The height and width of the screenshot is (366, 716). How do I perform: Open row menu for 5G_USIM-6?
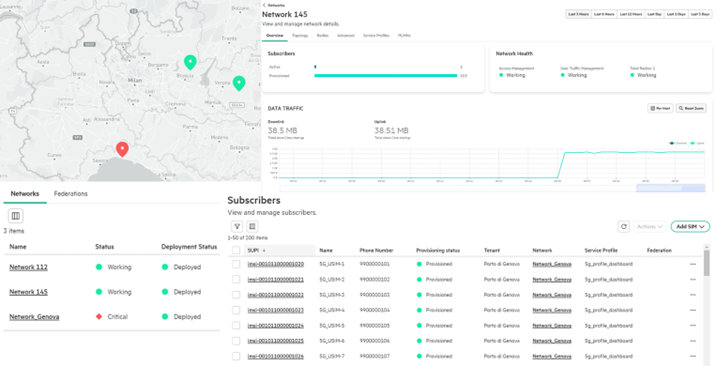pyautogui.click(x=693, y=341)
